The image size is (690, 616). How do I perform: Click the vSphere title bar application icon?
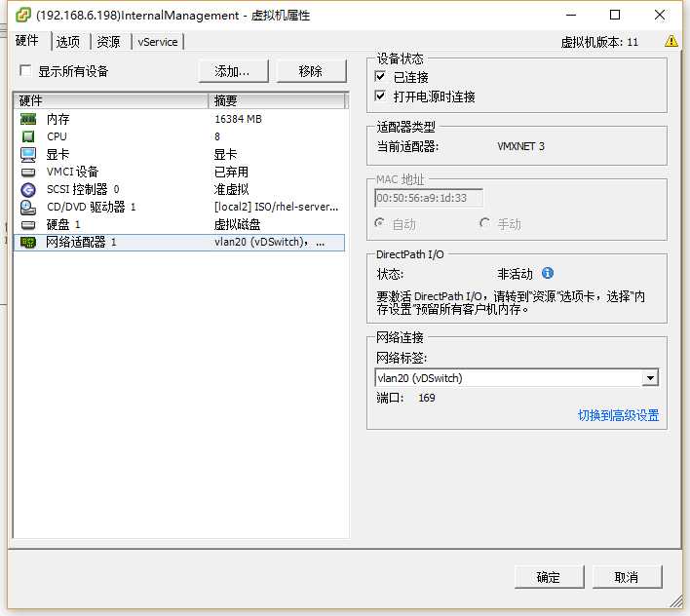click(x=22, y=15)
